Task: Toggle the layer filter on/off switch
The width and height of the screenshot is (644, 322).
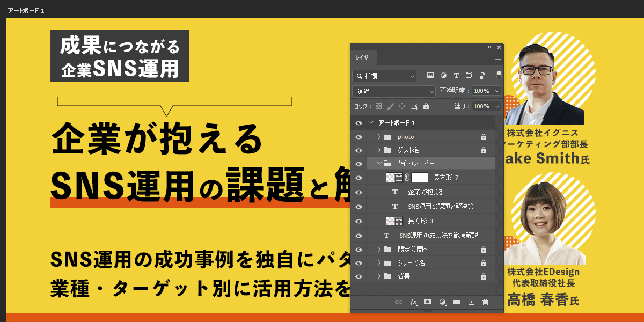Action: tap(499, 75)
